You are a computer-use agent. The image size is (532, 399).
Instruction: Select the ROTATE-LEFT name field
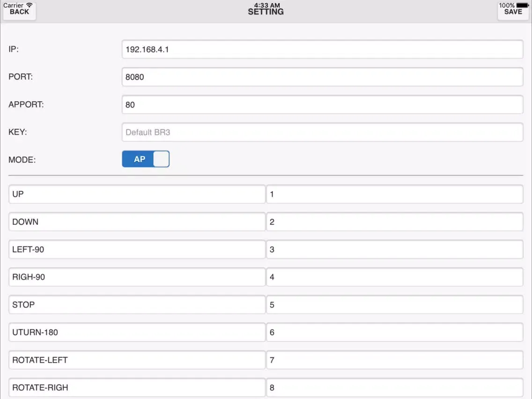pos(137,360)
